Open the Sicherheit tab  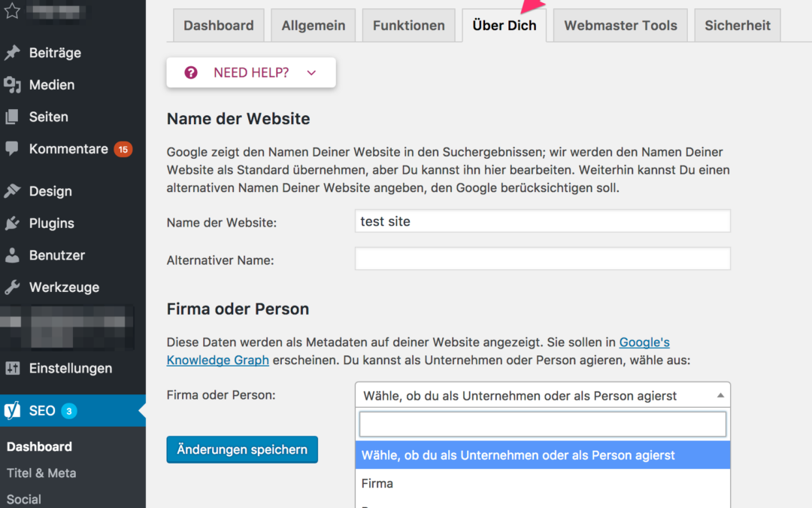click(737, 26)
